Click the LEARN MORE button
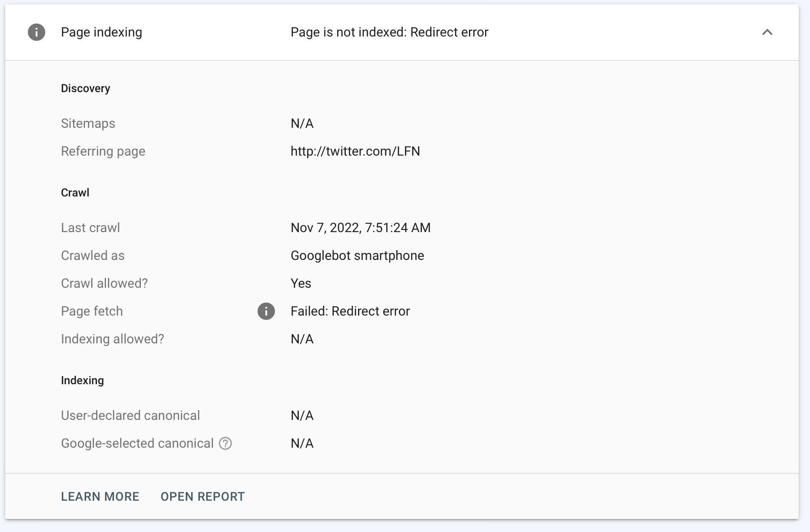 [100, 496]
